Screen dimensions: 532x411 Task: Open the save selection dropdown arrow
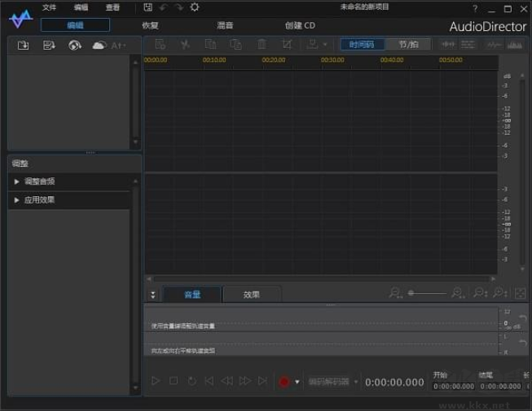coord(325,45)
